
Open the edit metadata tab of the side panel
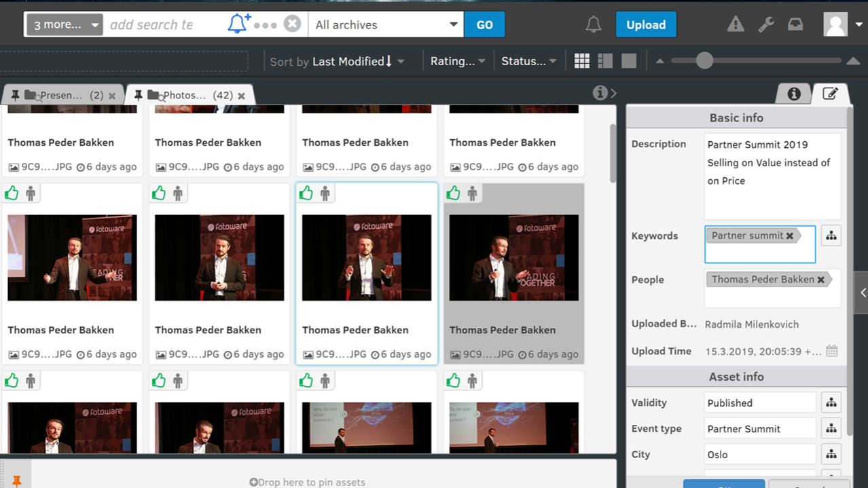pos(830,94)
